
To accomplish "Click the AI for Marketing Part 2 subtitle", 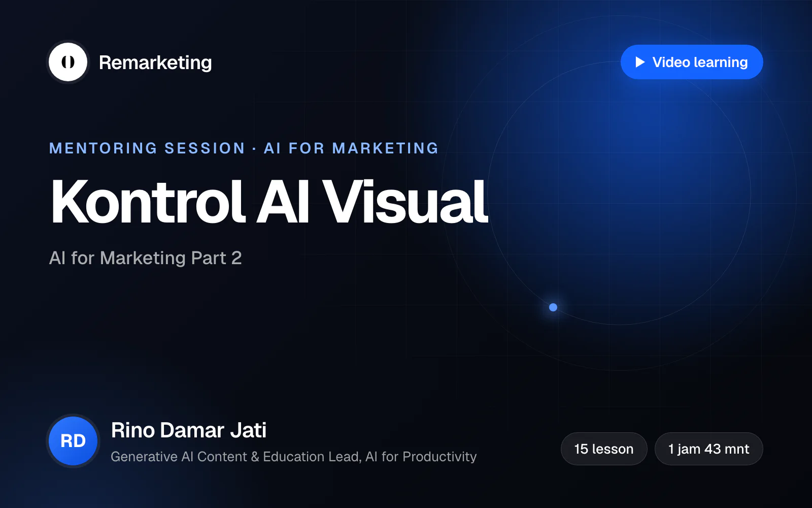I will tap(145, 258).
